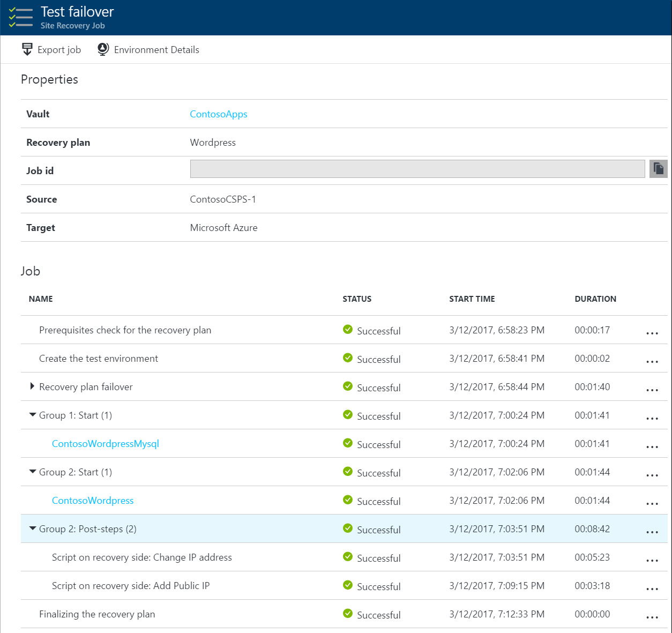Open options menu for Recovery plan failover row
Image resolution: width=672 pixels, height=633 pixels.
click(652, 390)
